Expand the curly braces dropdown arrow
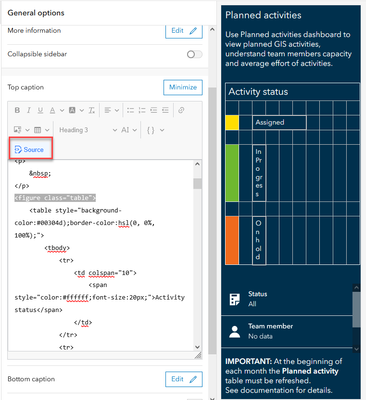Image resolution: width=366 pixels, height=400 pixels. [162, 130]
